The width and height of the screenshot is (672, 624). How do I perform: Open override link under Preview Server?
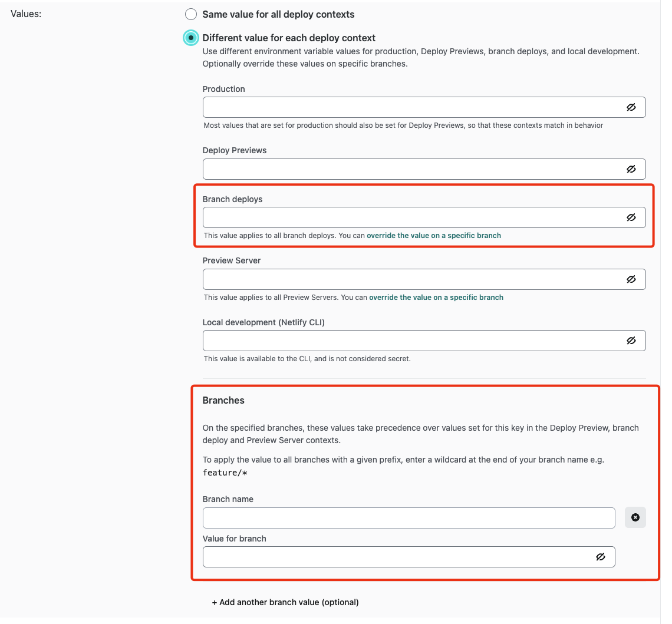(x=436, y=297)
